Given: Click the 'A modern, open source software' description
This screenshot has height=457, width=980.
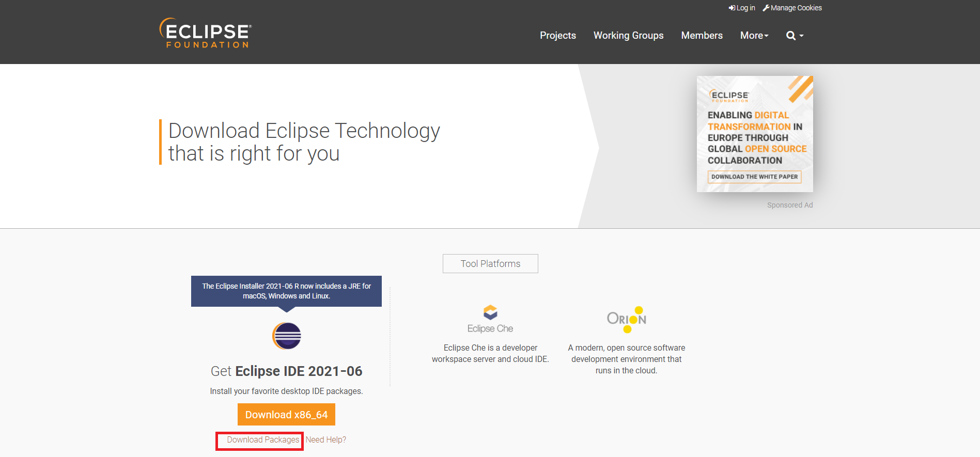Looking at the screenshot, I should pos(627,359).
